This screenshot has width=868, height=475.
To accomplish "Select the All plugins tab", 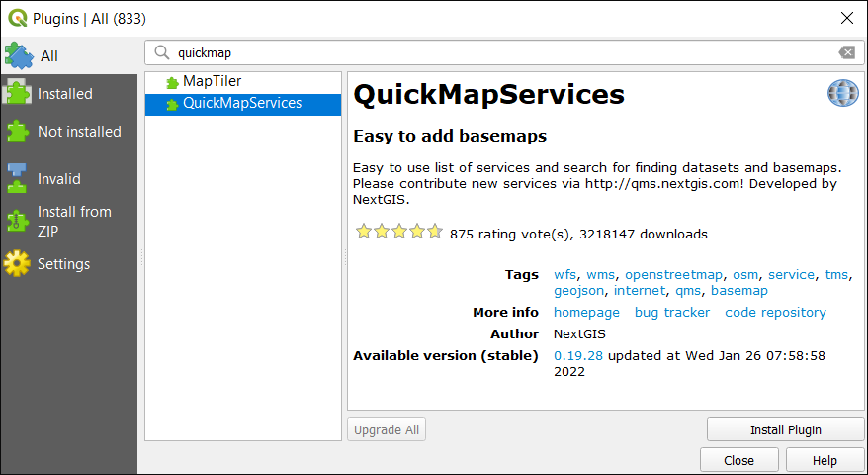I will [68, 56].
